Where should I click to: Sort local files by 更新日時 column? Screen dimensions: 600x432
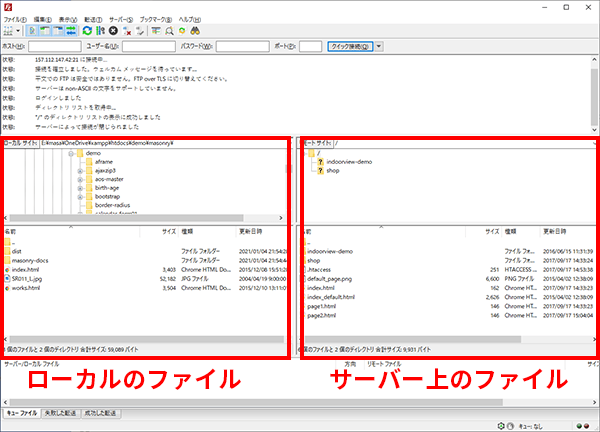point(261,231)
